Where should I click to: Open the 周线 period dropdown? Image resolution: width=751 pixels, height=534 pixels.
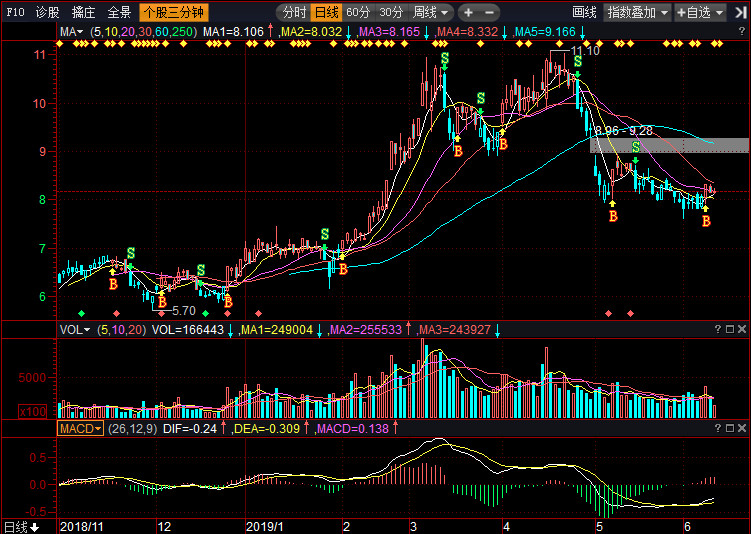click(x=432, y=13)
